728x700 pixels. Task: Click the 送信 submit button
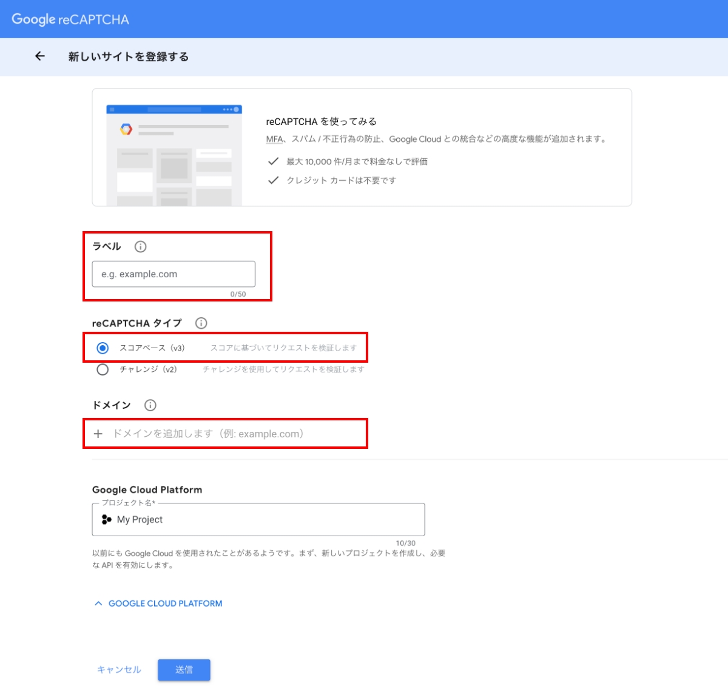184,670
